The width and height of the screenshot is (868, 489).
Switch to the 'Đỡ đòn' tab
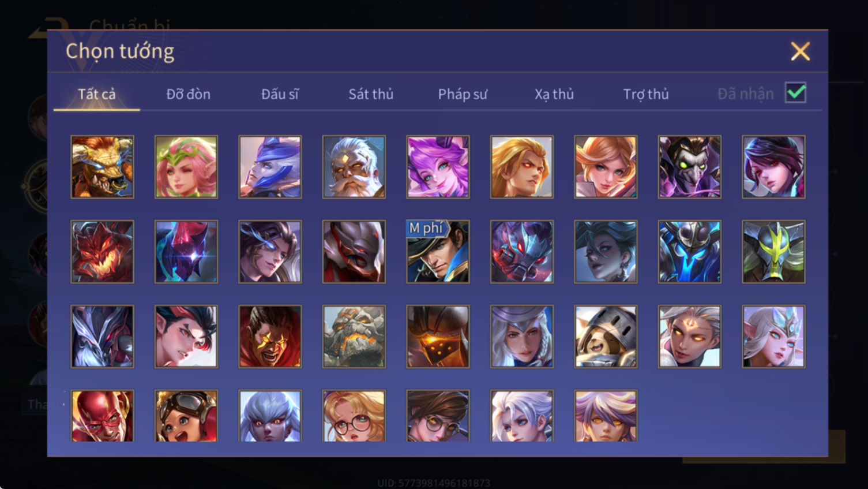click(x=188, y=94)
